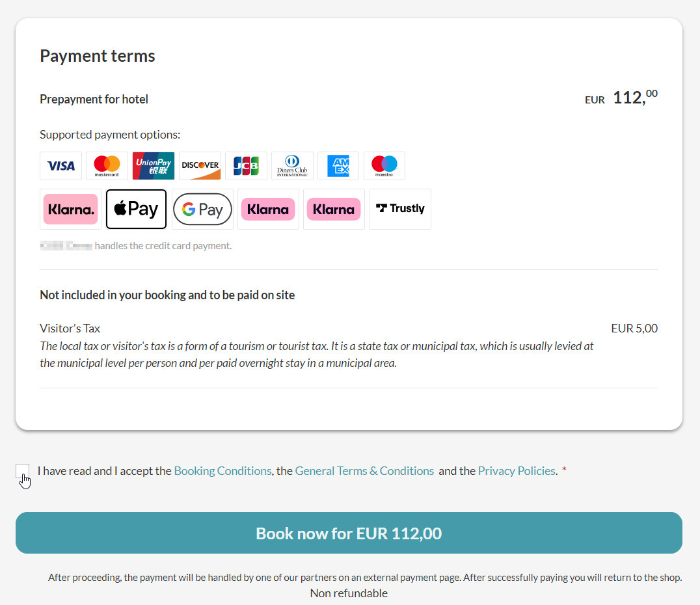The height and width of the screenshot is (605, 700).
Task: Select the Visa payment icon
Action: pyautogui.click(x=61, y=166)
